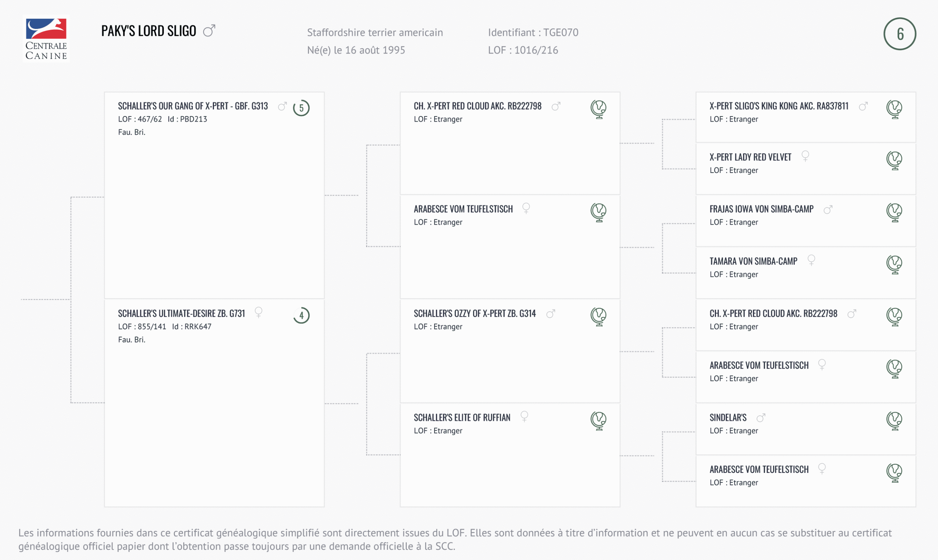Click globe icon beside Sindelar's
The width and height of the screenshot is (938, 560).
pos(894,421)
